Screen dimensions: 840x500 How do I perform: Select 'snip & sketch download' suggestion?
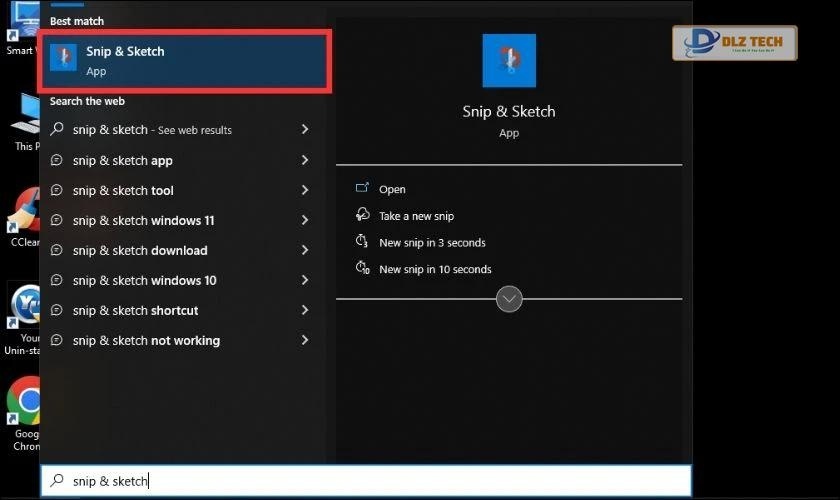pyautogui.click(x=140, y=250)
